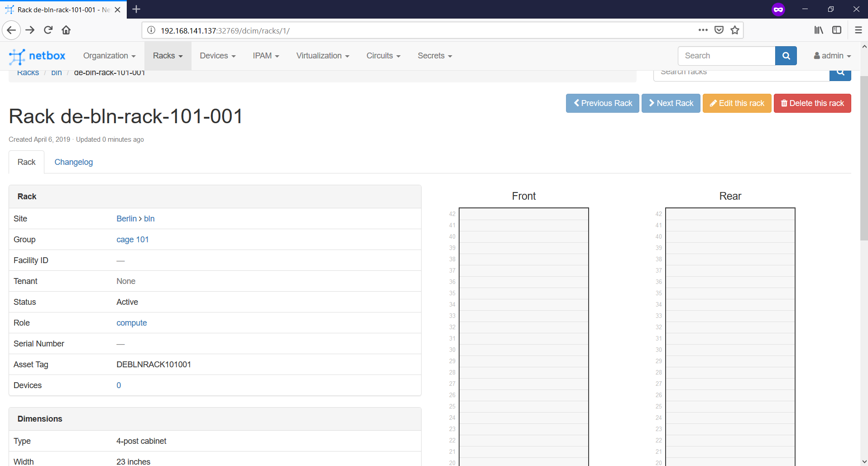Click the global search magnifier button
This screenshot has width=868, height=466.
(786, 56)
